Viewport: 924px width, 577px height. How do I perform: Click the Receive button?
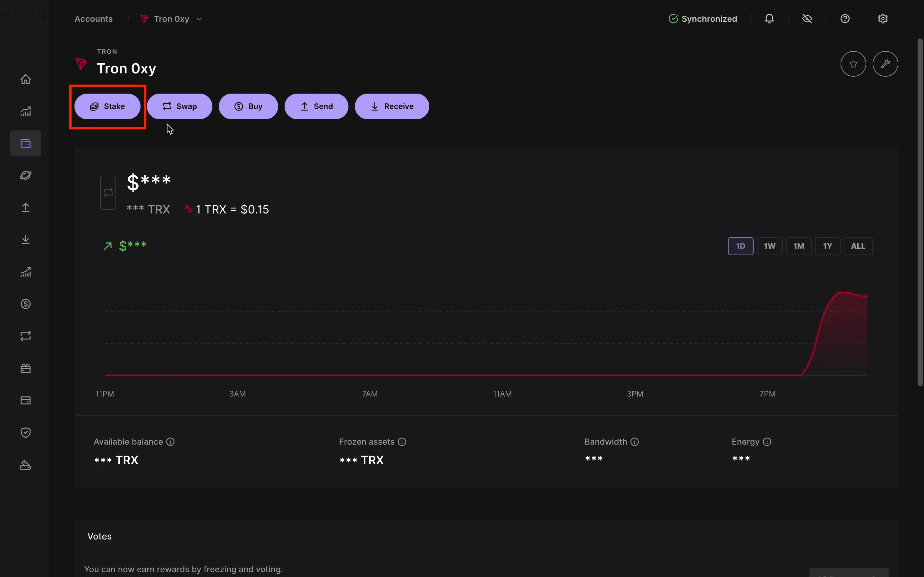392,106
